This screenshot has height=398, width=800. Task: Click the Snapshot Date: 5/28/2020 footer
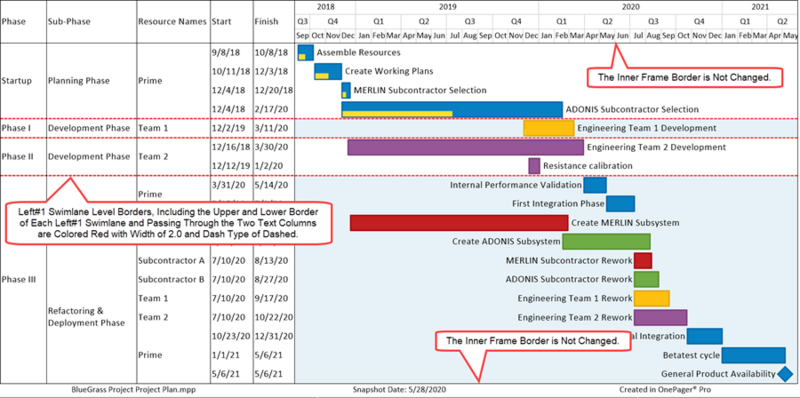coord(399,390)
